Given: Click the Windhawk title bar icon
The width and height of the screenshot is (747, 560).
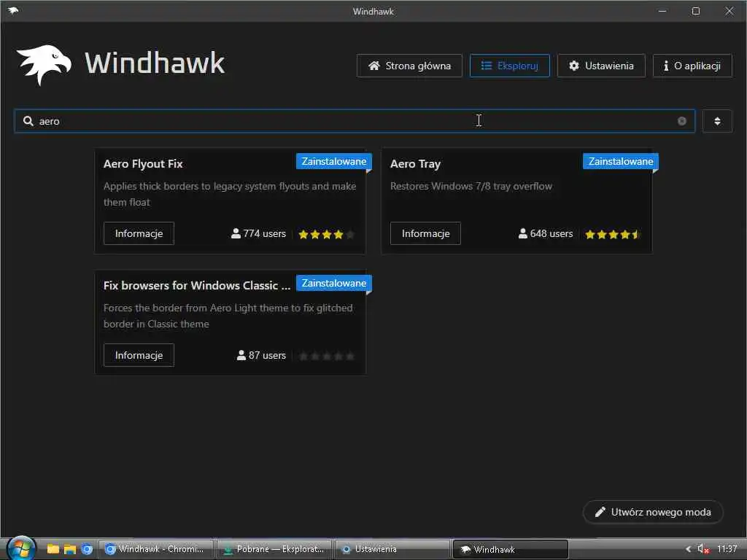Looking at the screenshot, I should tap(13, 10).
